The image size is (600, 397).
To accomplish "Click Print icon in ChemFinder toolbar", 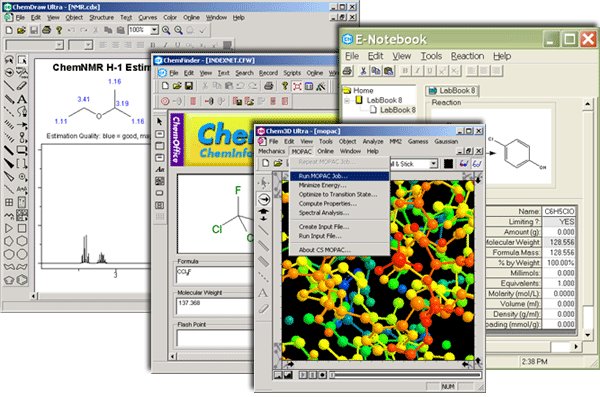I will point(269,86).
